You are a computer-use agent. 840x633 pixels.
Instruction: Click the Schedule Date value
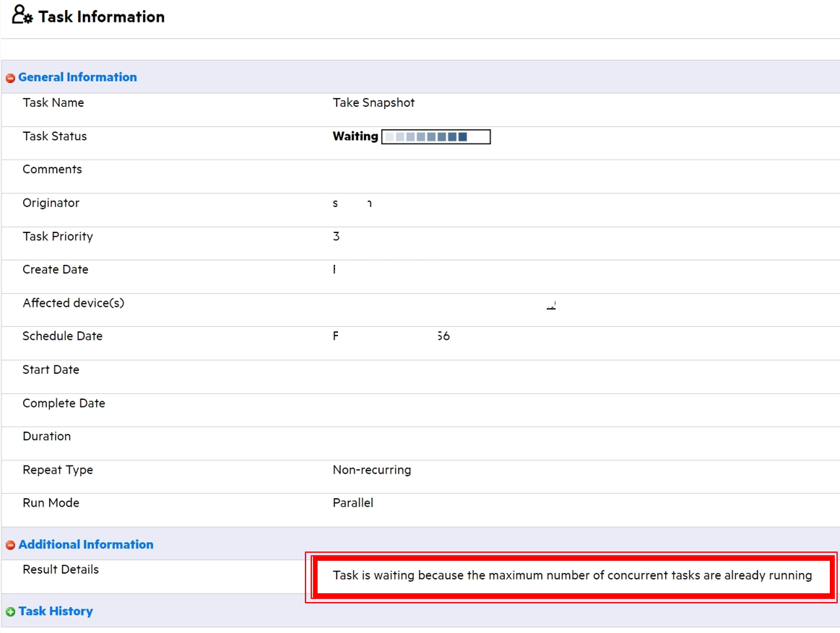(391, 336)
